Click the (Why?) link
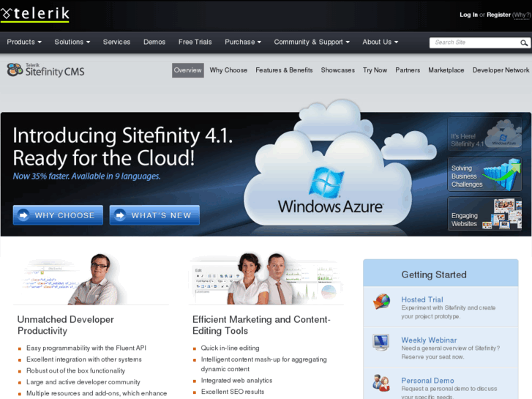The width and height of the screenshot is (532, 399). 522,15
